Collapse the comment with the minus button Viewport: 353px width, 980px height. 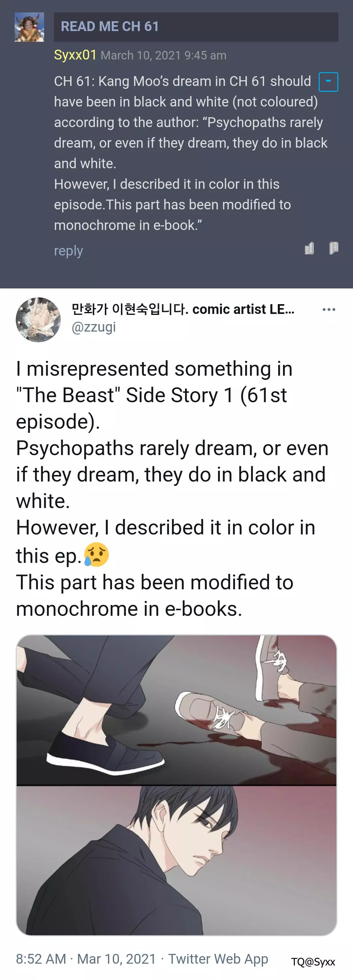[328, 82]
